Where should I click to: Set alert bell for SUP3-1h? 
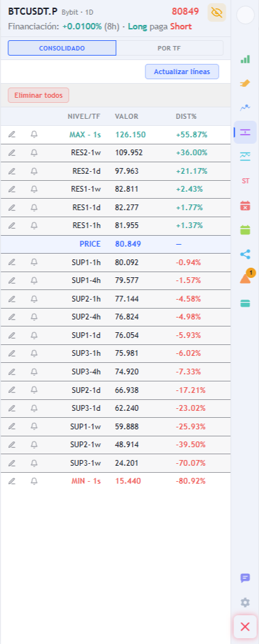(x=34, y=353)
